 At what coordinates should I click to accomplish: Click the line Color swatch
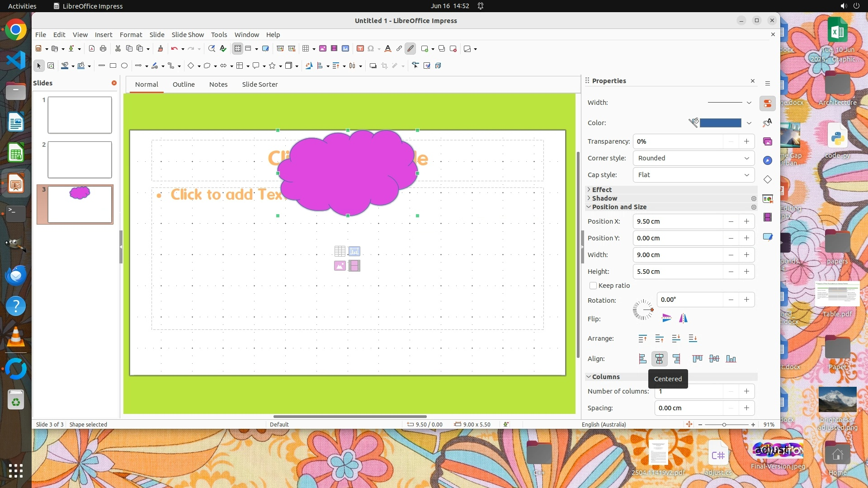coord(720,123)
